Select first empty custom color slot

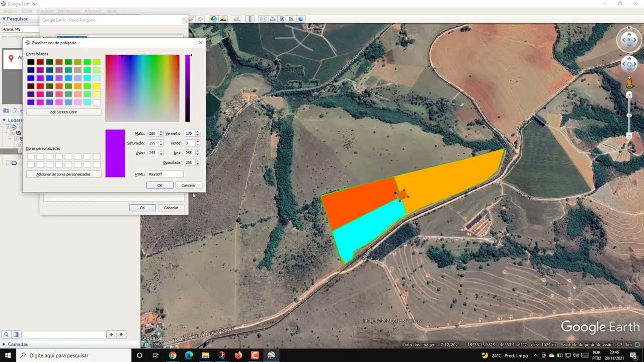[31, 156]
